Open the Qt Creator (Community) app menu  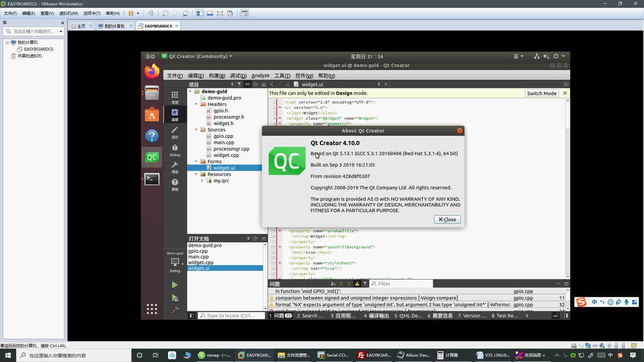(197, 56)
